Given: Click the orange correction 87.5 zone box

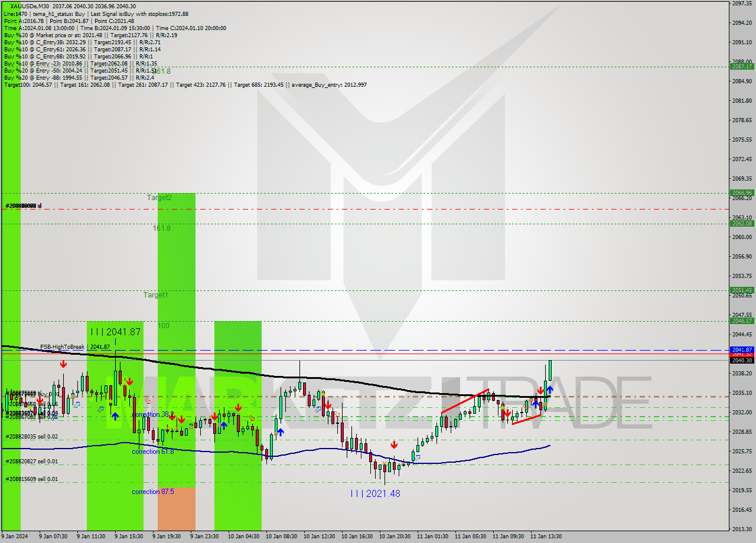Looking at the screenshot, I should [x=176, y=508].
